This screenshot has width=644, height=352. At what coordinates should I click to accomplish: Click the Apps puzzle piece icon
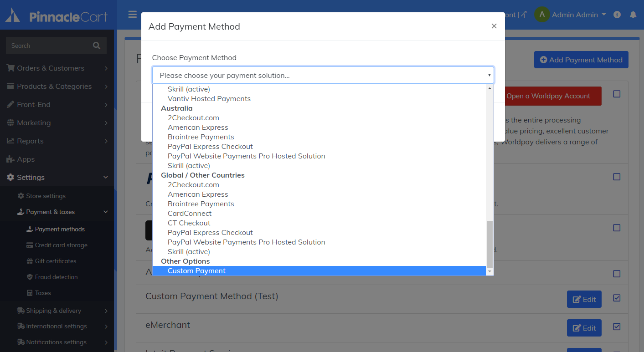point(10,159)
